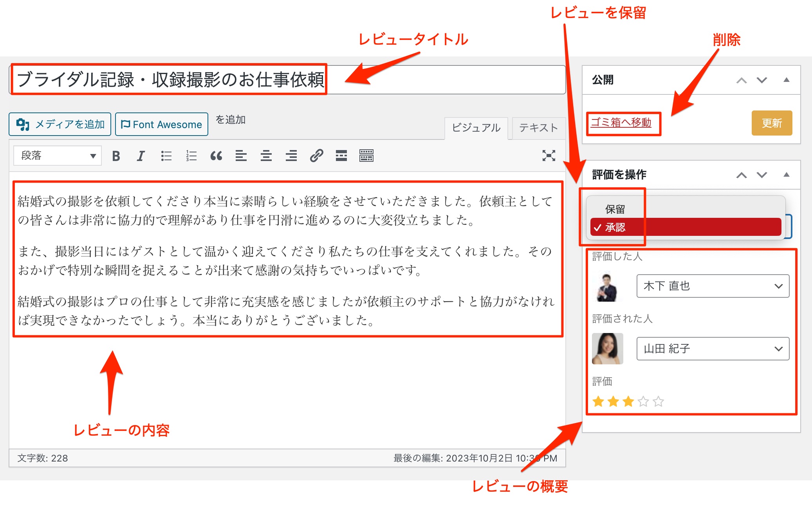The width and height of the screenshot is (812, 514).
Task: Apply italic formatting
Action: point(141,156)
